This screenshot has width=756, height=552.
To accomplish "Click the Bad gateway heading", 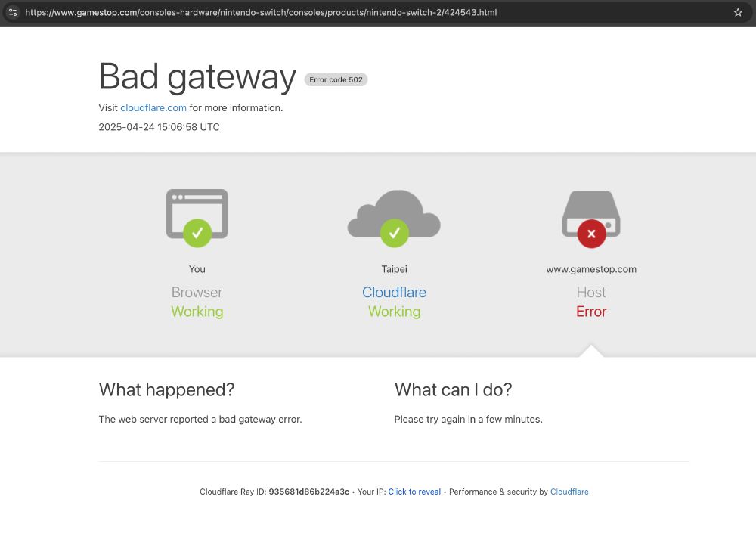I will [x=197, y=76].
